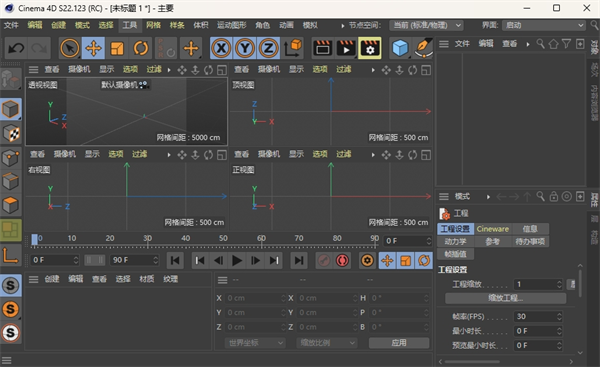Open the 节点空间 dropdown

click(427, 25)
